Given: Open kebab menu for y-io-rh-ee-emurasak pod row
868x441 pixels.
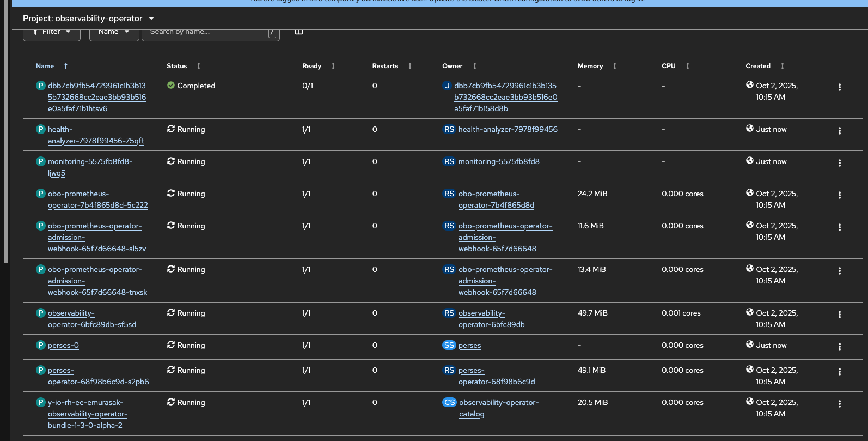Looking at the screenshot, I should (x=839, y=404).
